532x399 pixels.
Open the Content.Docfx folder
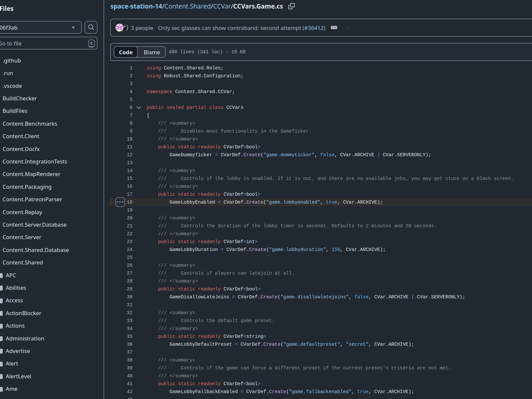pyautogui.click(x=21, y=149)
